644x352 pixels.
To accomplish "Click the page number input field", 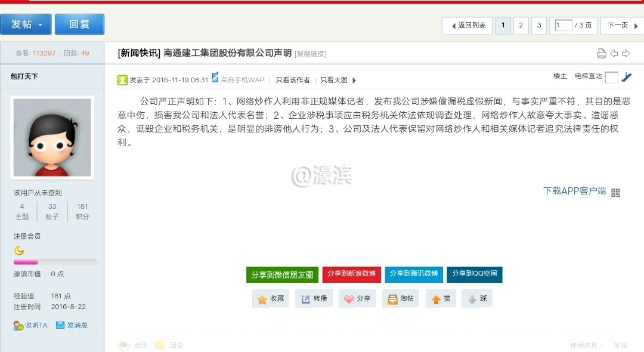I will point(563,26).
